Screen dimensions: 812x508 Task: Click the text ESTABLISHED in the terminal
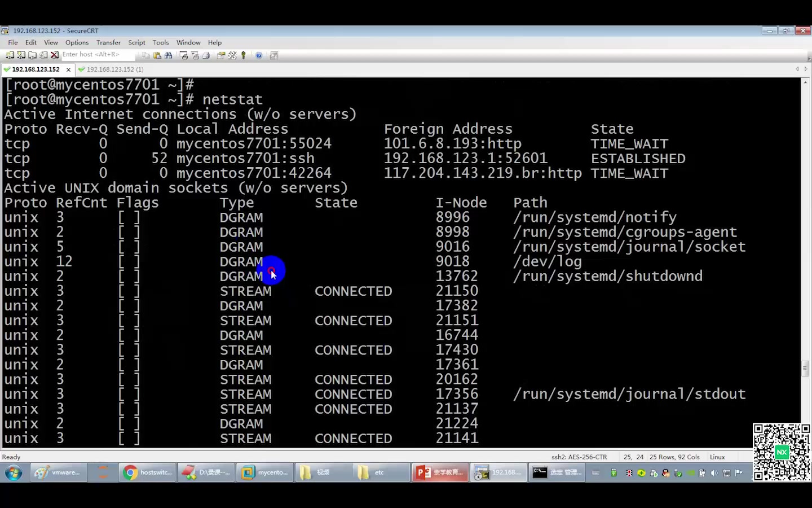638,159
